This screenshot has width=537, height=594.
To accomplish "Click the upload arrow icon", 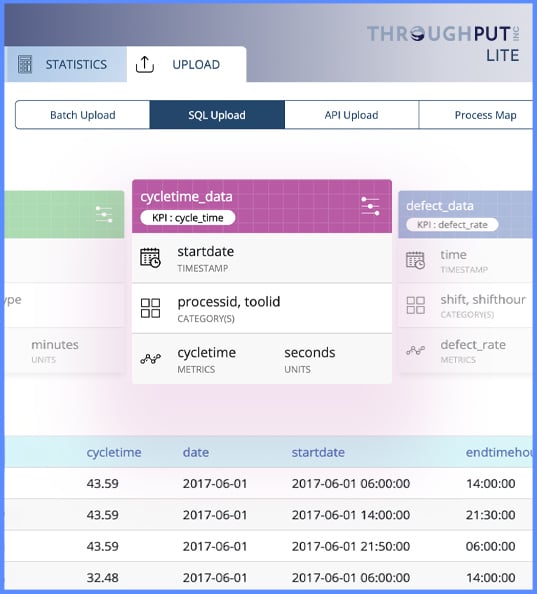I will point(145,64).
